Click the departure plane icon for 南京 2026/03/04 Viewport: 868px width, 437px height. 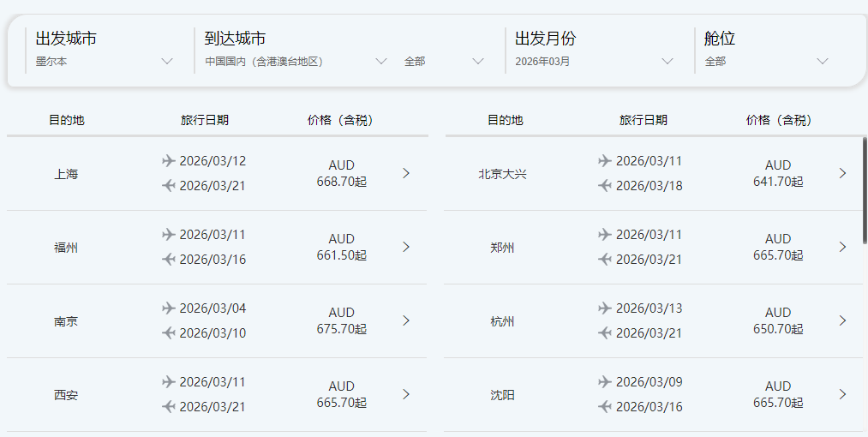coord(169,308)
